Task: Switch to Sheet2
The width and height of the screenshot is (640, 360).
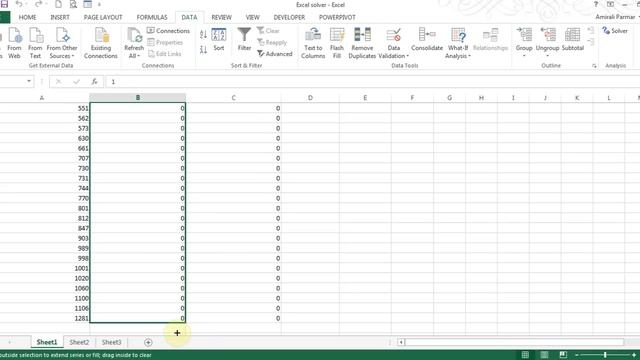Action: (79, 342)
